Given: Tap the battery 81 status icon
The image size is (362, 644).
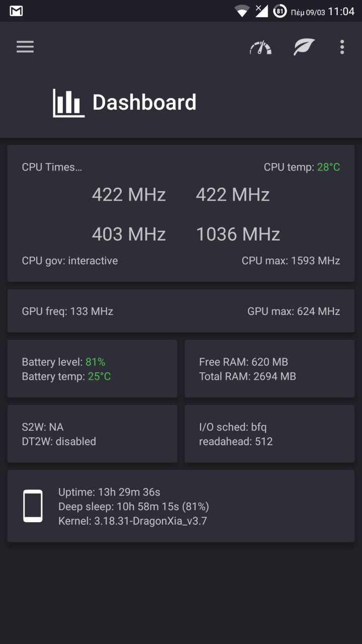Looking at the screenshot, I should [280, 11].
